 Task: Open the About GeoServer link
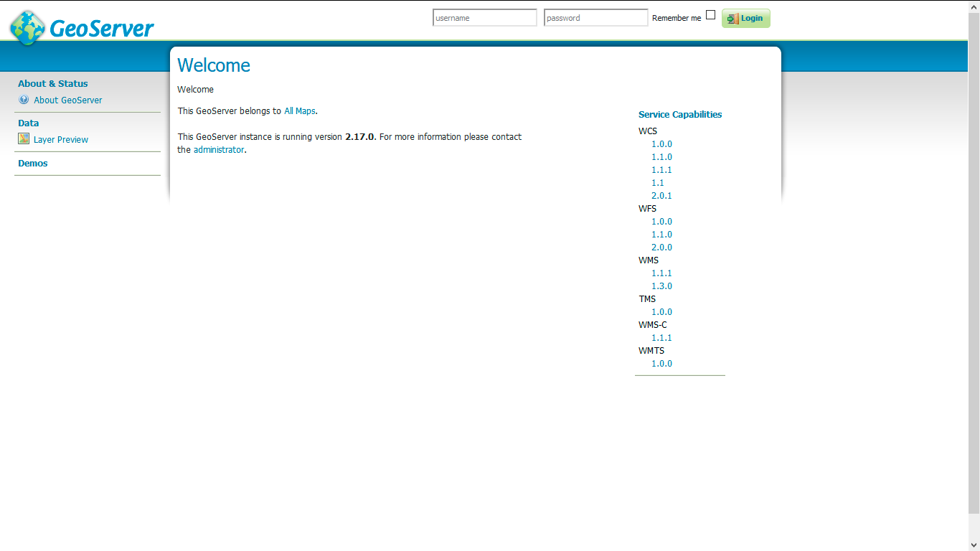pos(68,100)
